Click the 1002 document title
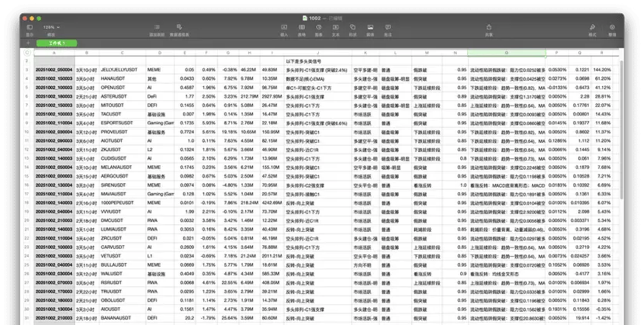Screen dimensions: 644x325 click(314, 18)
